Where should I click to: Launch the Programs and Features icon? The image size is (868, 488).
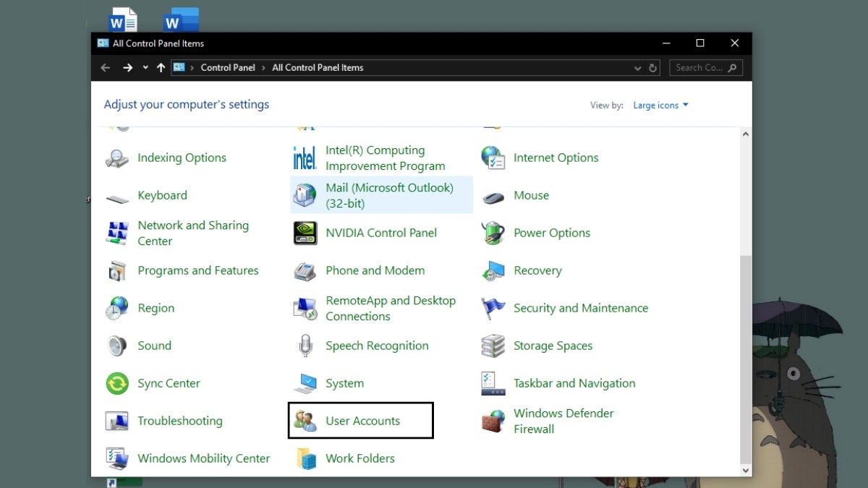pyautogui.click(x=117, y=271)
